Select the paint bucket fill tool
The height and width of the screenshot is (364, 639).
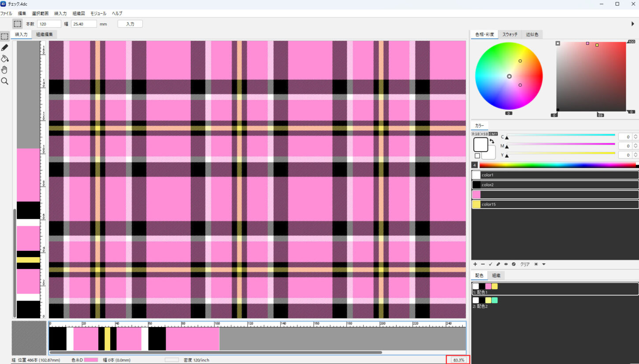pyautogui.click(x=5, y=59)
